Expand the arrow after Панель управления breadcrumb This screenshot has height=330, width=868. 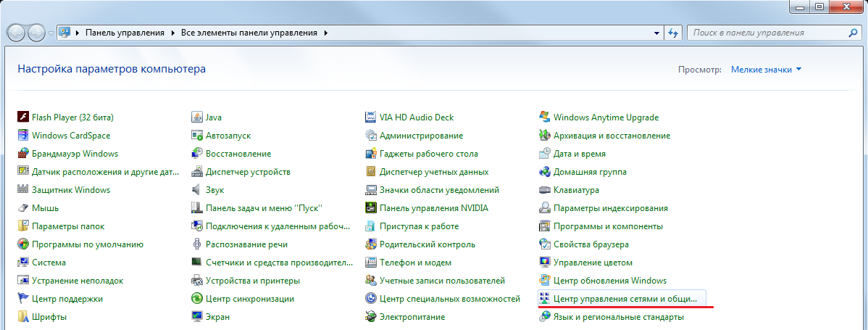click(x=172, y=33)
